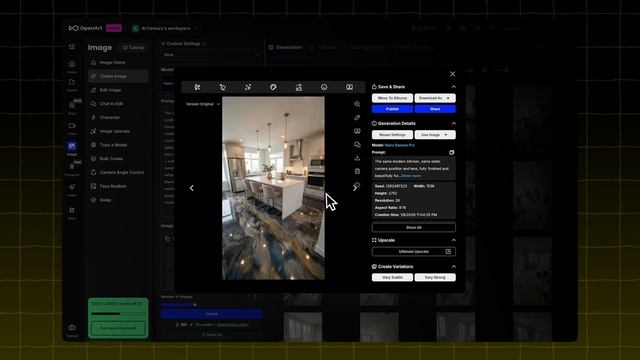Click the first icon in the image editing toolbar
640x360 pixels.
tap(197, 87)
